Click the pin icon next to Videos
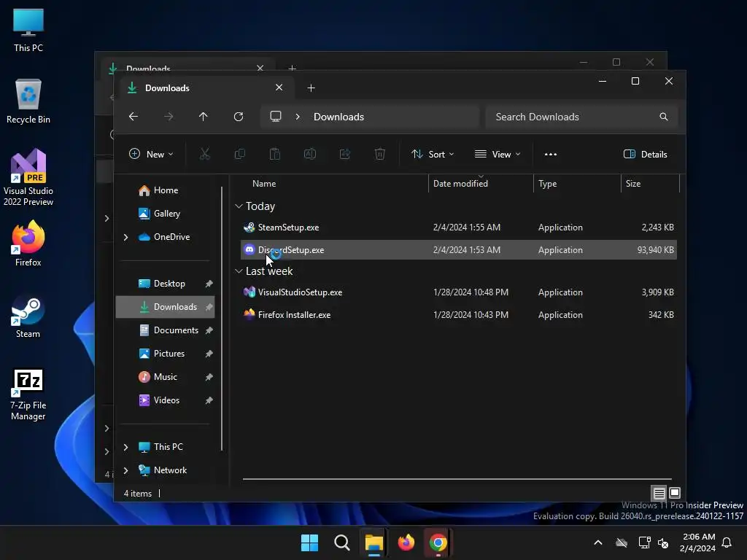The image size is (747, 560). click(209, 400)
